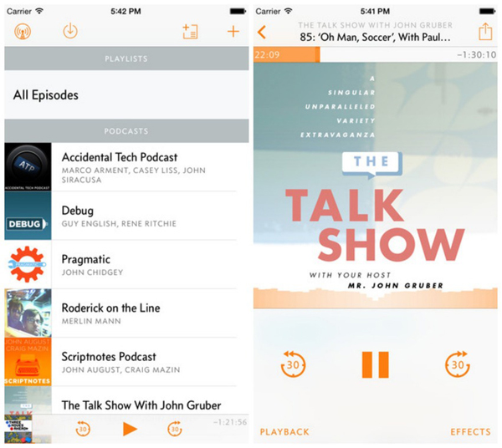Tap the Debug podcast artwork
Image resolution: width=502 pixels, height=448 pixels.
(x=28, y=216)
